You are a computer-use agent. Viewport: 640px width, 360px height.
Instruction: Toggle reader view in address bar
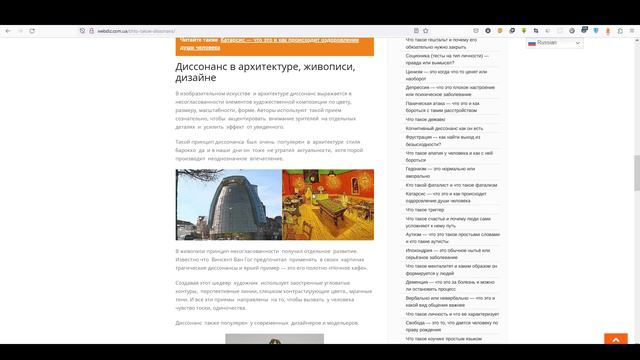click(x=416, y=31)
